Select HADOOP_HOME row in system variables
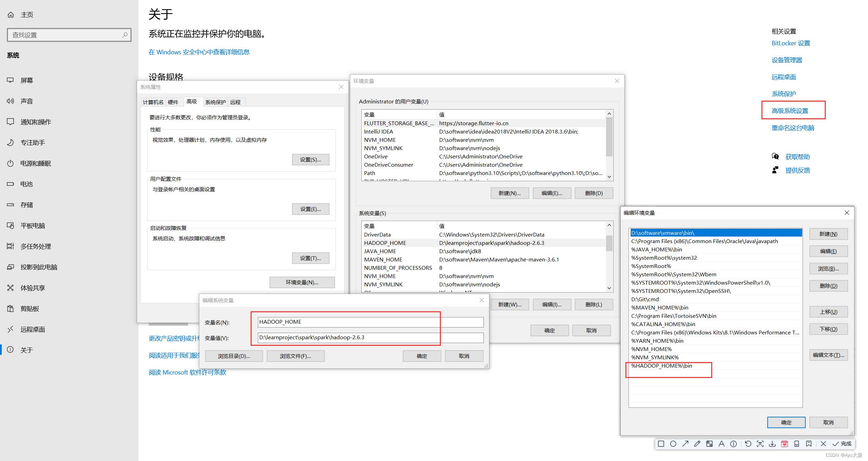The height and width of the screenshot is (461, 868). pos(483,243)
